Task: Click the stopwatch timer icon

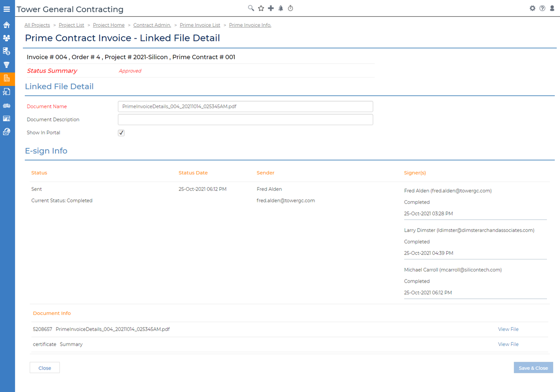Action: point(290,8)
